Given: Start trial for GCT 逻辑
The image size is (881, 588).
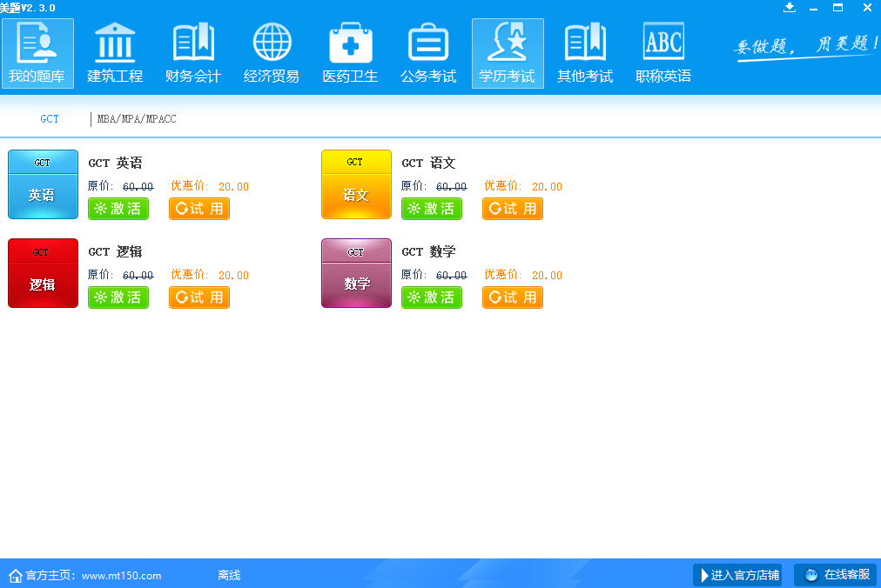Looking at the screenshot, I should click(x=199, y=297).
